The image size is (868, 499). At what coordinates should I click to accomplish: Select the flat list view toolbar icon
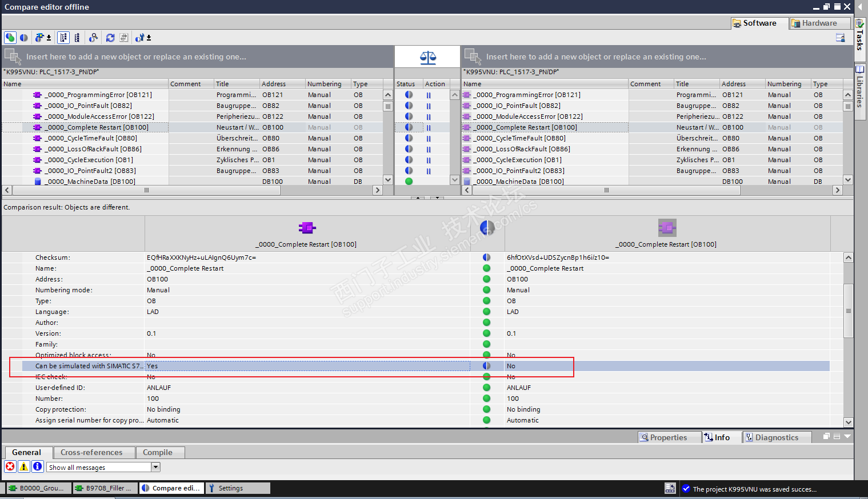[x=77, y=38]
